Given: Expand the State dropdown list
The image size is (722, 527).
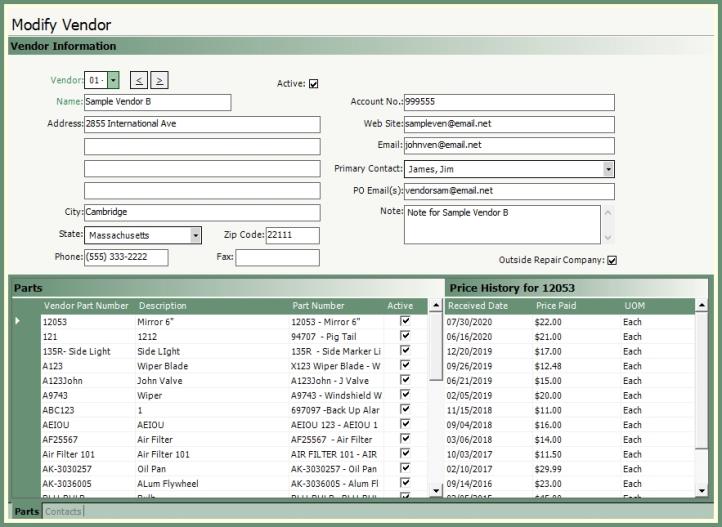Looking at the screenshot, I should click(x=195, y=236).
